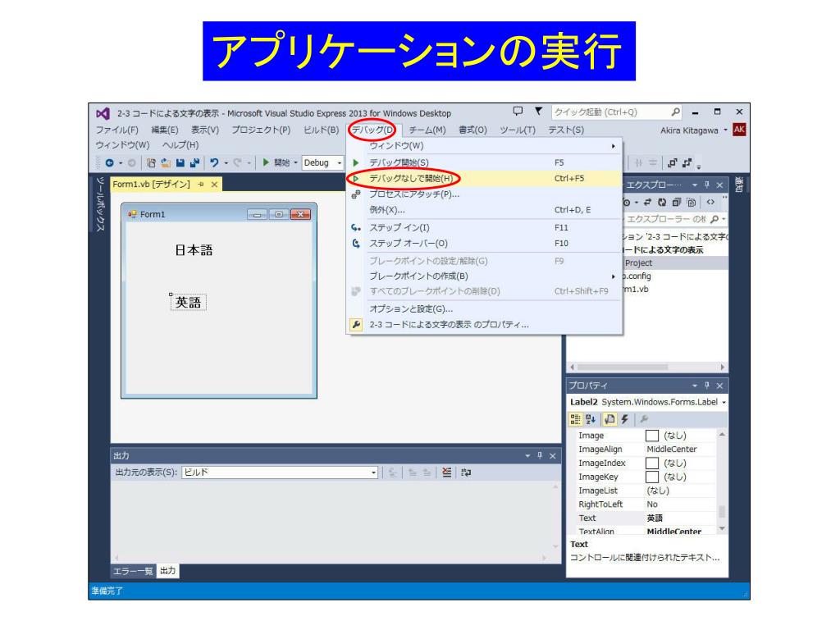The width and height of the screenshot is (840, 630).
Task: Click the Image property color box
Action: (x=652, y=436)
